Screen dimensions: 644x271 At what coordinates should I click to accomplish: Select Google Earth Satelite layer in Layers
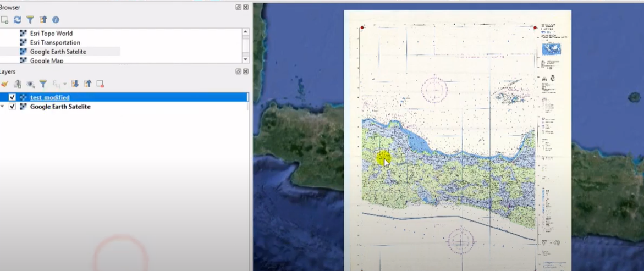60,106
